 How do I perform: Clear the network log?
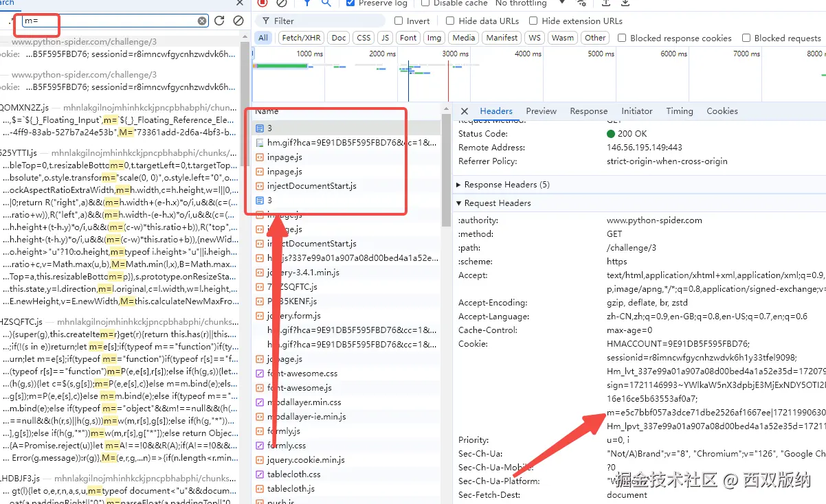(281, 3)
